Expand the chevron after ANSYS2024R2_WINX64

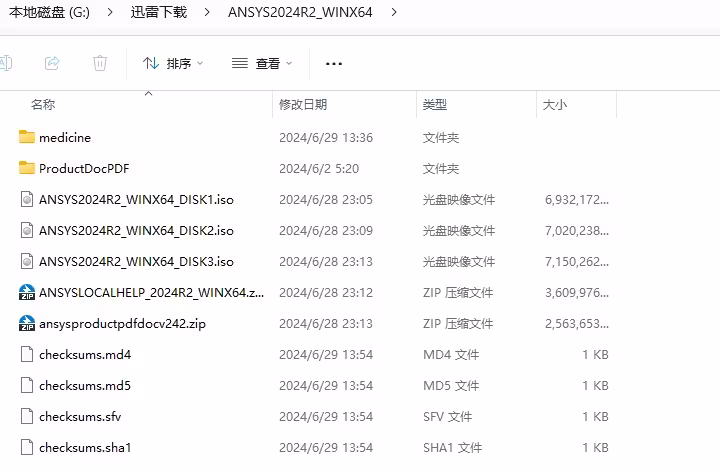394,12
